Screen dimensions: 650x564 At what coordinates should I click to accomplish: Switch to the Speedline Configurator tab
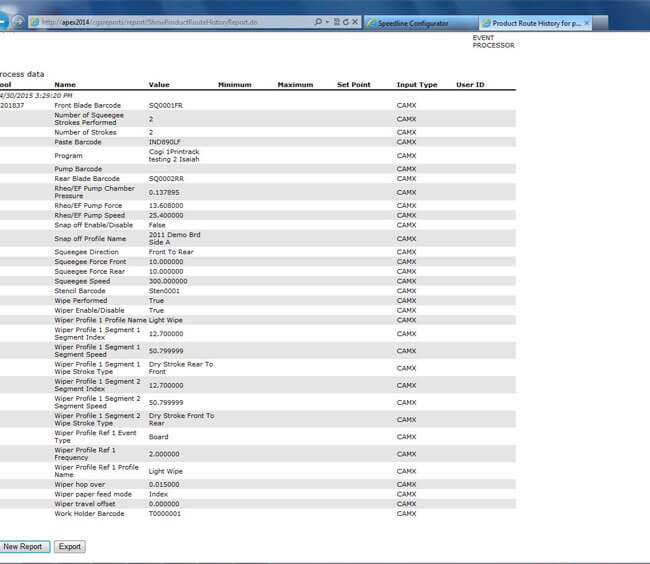tap(421, 23)
